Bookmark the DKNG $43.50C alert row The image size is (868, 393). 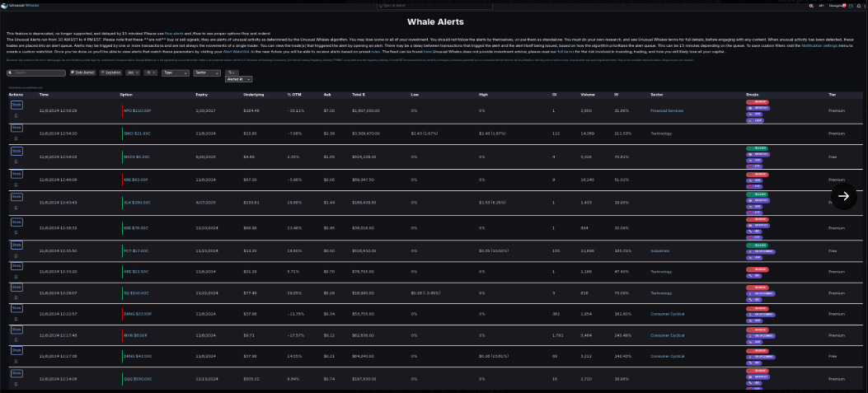16,362
